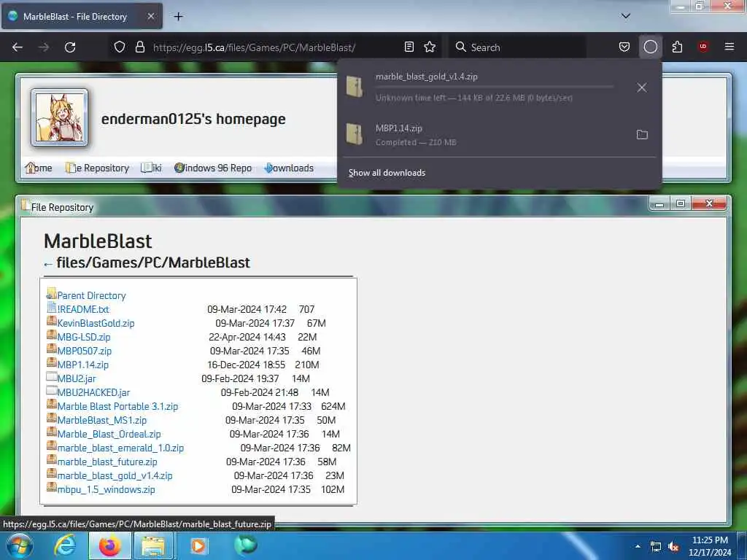Download marble_blast_gold_v1.4.zip from list

point(115,475)
